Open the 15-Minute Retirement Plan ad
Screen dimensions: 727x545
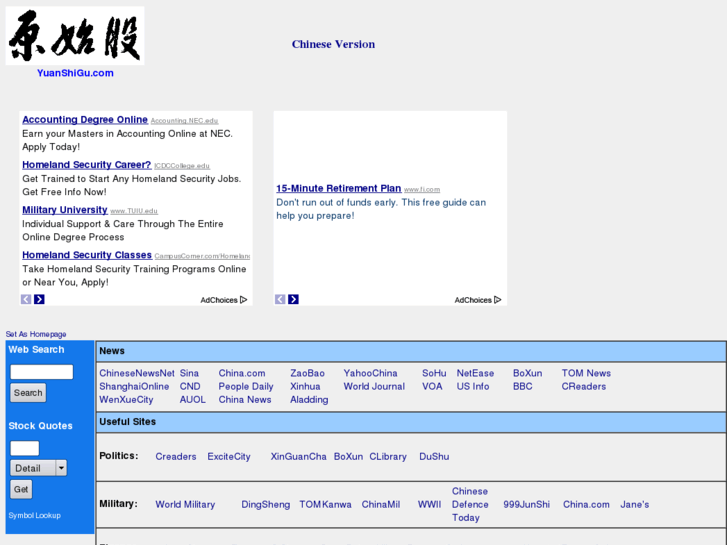coord(338,188)
